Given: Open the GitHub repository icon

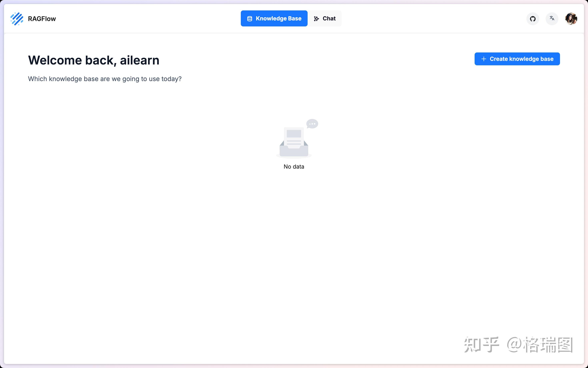Looking at the screenshot, I should [x=533, y=19].
